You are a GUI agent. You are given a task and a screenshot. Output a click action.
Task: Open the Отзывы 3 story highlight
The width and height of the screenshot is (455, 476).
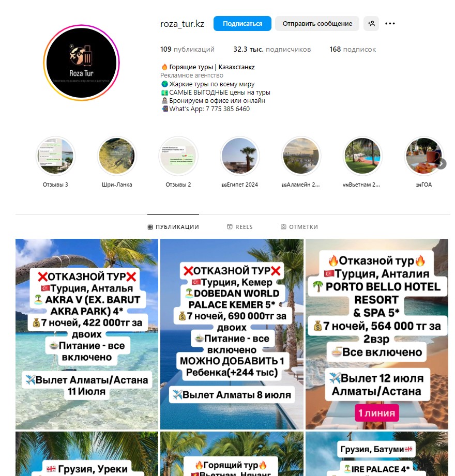[56, 156]
